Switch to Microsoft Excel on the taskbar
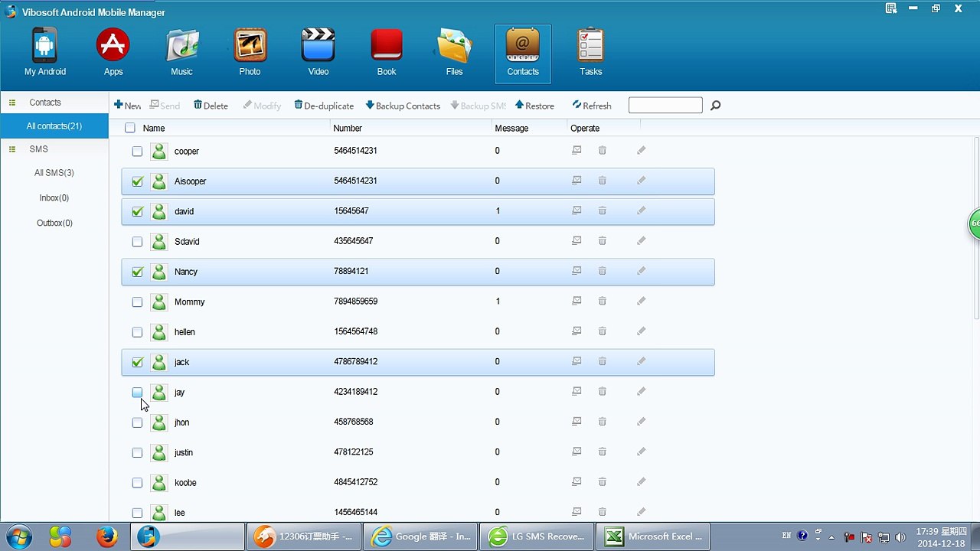Viewport: 980px width, 551px height. click(652, 536)
